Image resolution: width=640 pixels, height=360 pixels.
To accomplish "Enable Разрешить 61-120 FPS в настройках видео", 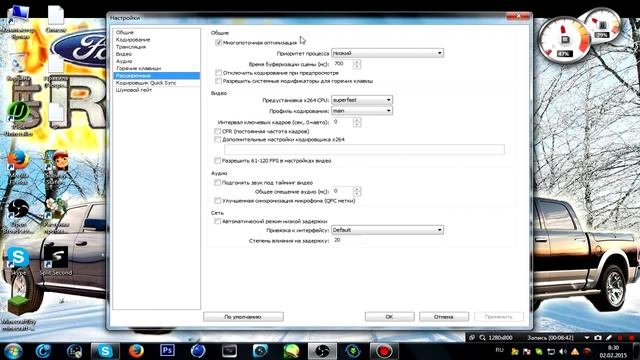I will (x=218, y=160).
